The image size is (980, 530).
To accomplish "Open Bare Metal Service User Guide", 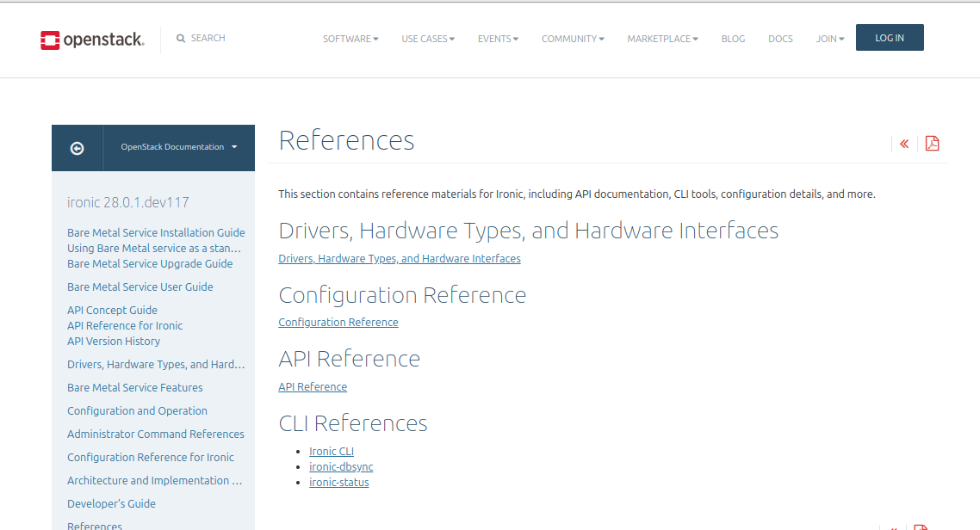I will [x=140, y=287].
